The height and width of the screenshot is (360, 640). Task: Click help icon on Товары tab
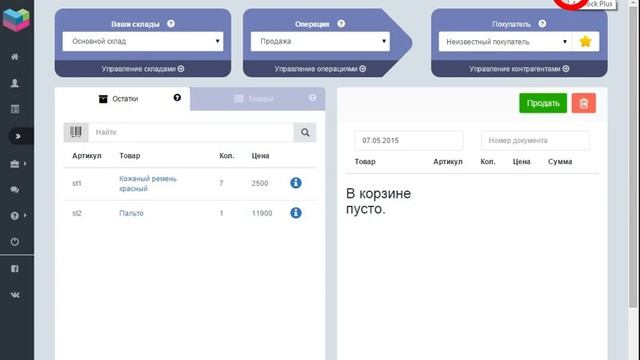[x=312, y=98]
